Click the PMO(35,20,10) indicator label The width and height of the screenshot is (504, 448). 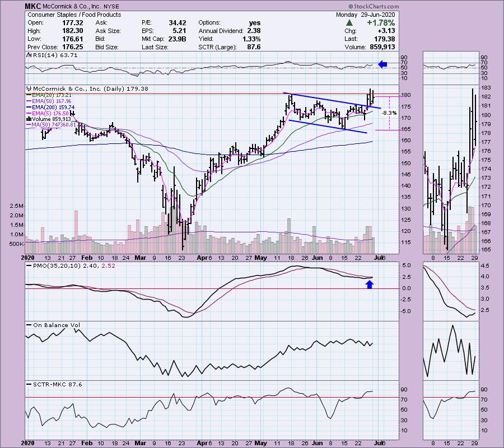(57, 266)
